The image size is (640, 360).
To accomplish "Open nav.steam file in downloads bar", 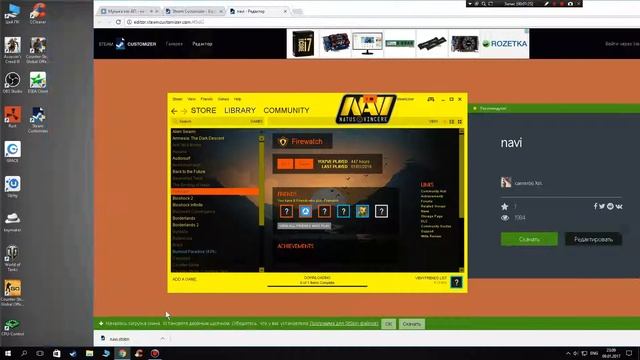I will point(120,339).
